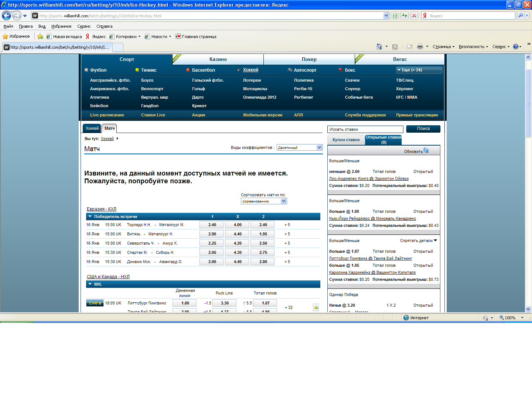Click the Яндекс favorites bar shortcut

[x=96, y=36]
